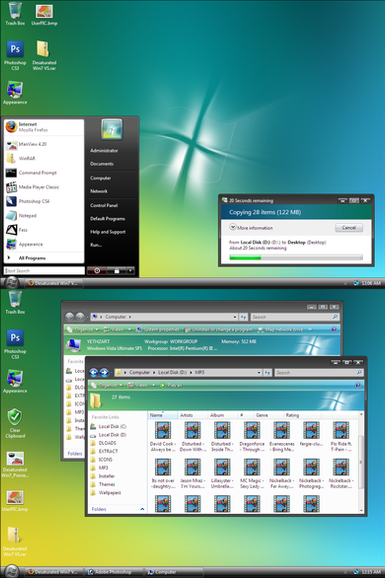Open Documents from the Start menu
Screen dimensions: 385x578
click(102, 164)
